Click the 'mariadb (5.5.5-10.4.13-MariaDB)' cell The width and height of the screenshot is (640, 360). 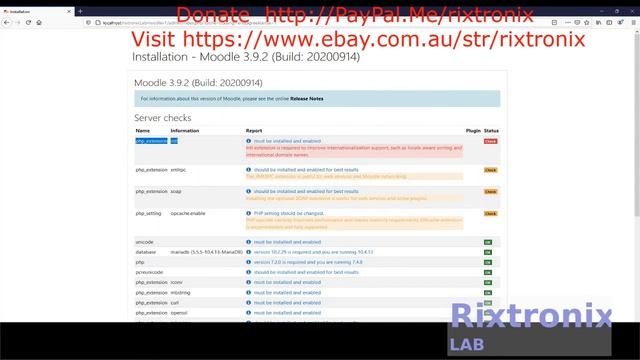(207, 252)
